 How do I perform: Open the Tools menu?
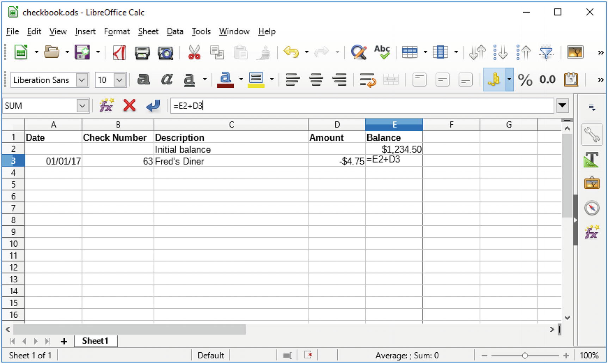click(x=201, y=32)
